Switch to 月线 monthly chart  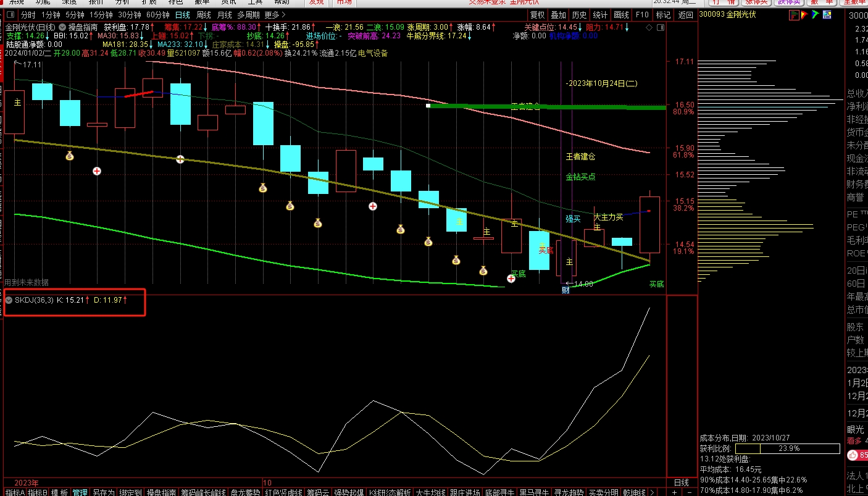225,15
